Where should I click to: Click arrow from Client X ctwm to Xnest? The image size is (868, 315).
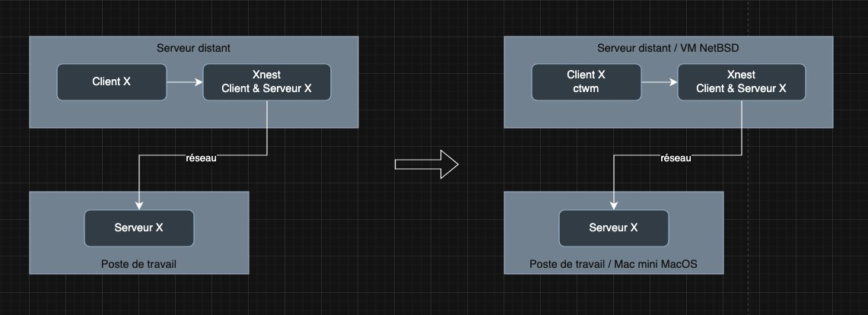tap(659, 82)
